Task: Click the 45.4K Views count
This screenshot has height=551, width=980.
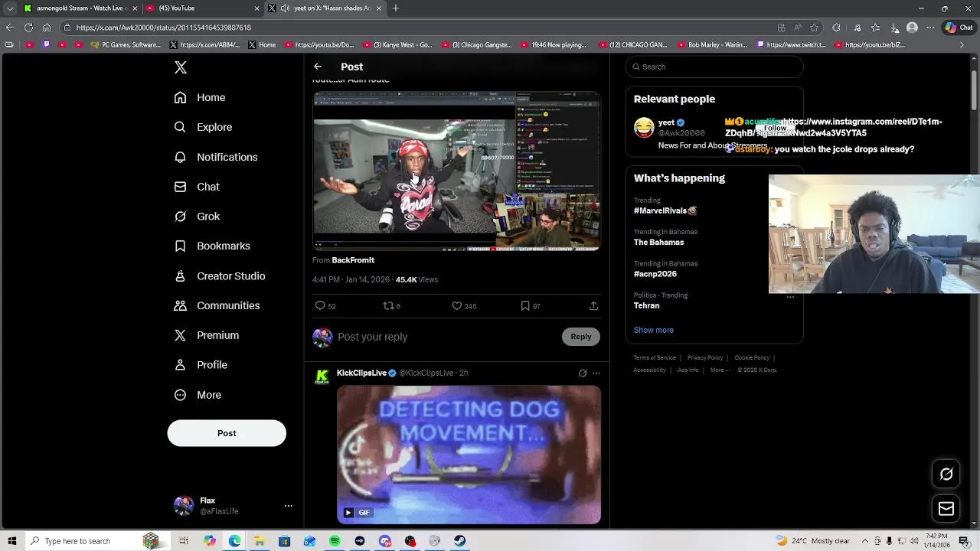Action: click(416, 279)
